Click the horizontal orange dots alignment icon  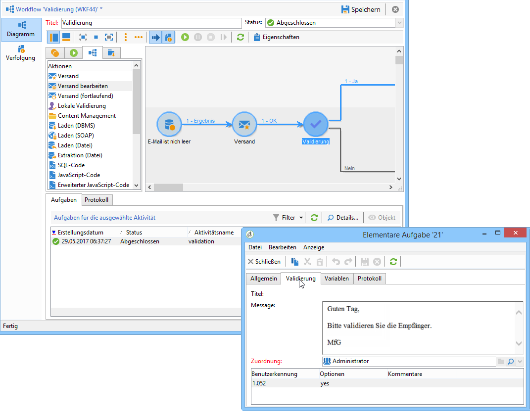click(x=139, y=37)
